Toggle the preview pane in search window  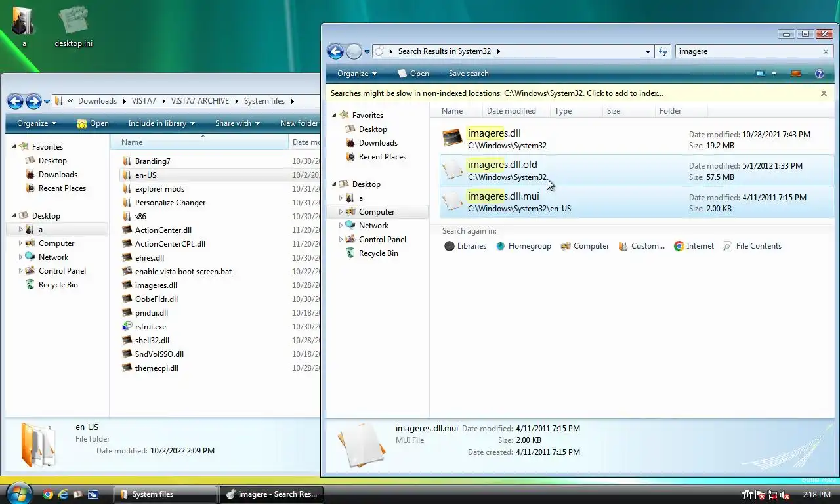coord(796,73)
